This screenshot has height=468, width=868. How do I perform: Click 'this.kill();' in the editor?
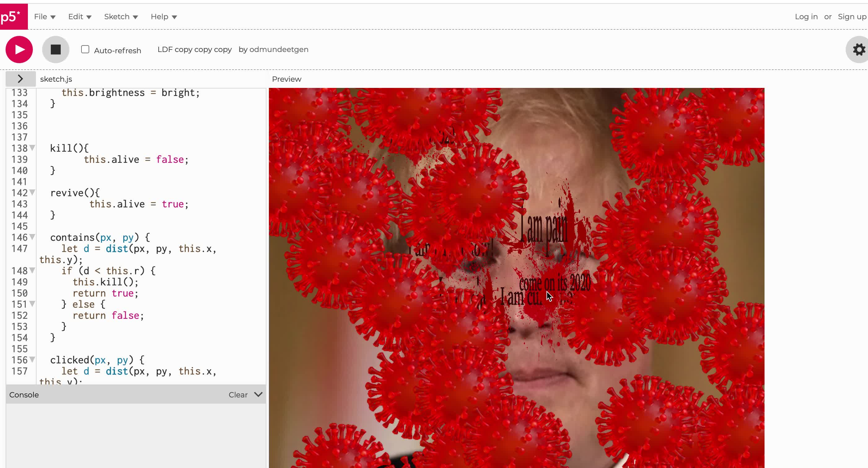pyautogui.click(x=105, y=282)
